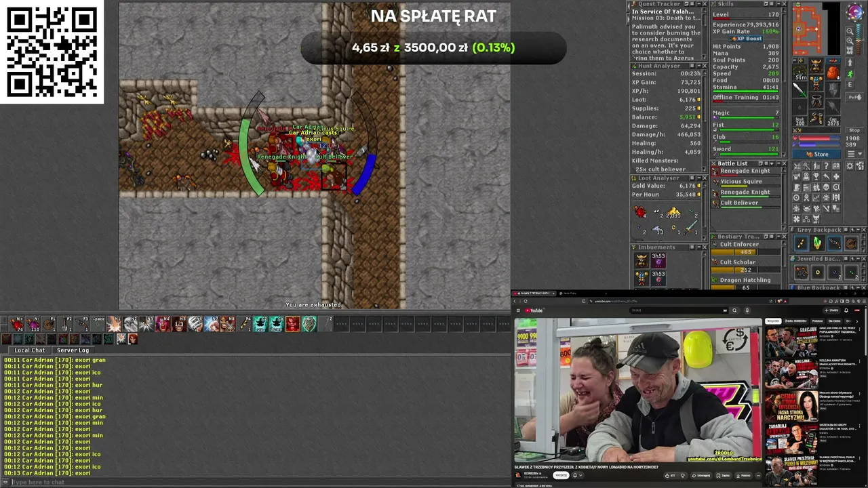The height and width of the screenshot is (488, 868).
Task: Open the equipped orange backpack slot
Action: coord(833,72)
